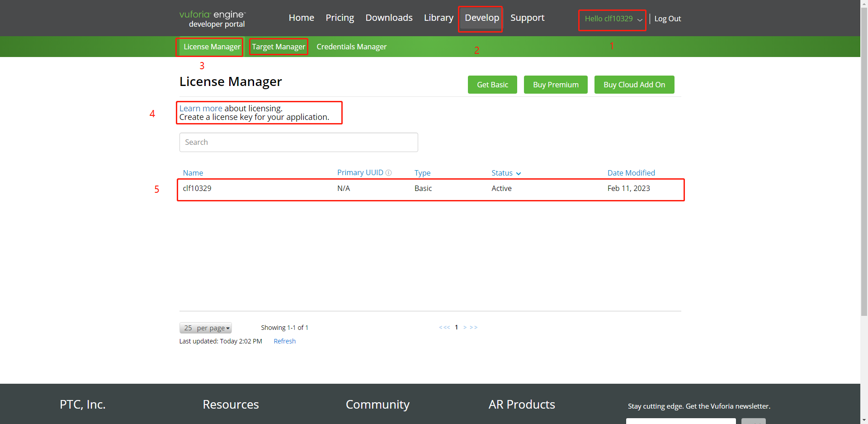The width and height of the screenshot is (868, 424).
Task: Switch to the Credentials Manager tab
Action: (x=351, y=47)
